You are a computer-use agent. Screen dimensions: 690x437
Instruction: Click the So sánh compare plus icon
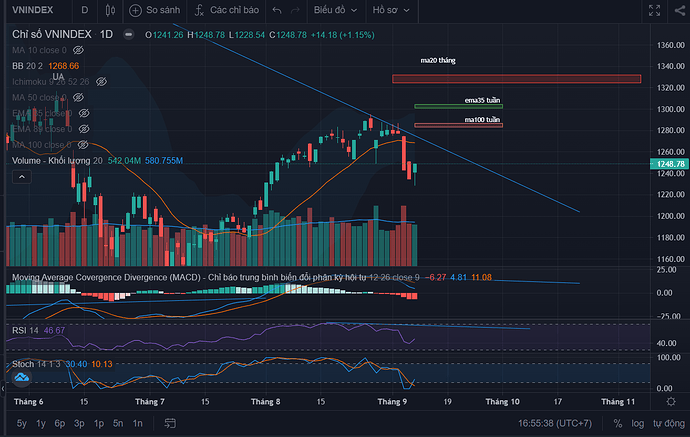click(135, 10)
